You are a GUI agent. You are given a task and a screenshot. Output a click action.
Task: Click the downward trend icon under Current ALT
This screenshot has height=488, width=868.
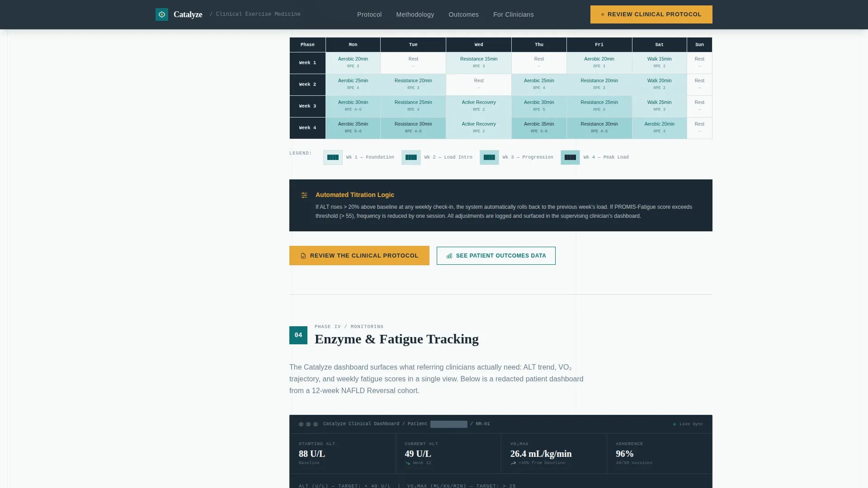408,463
